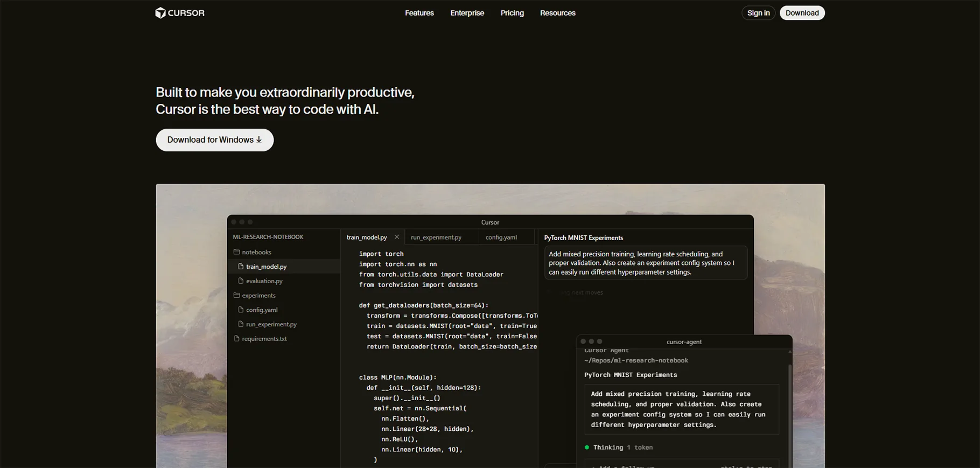Go to the Pricing page
The height and width of the screenshot is (468, 980).
(x=512, y=13)
